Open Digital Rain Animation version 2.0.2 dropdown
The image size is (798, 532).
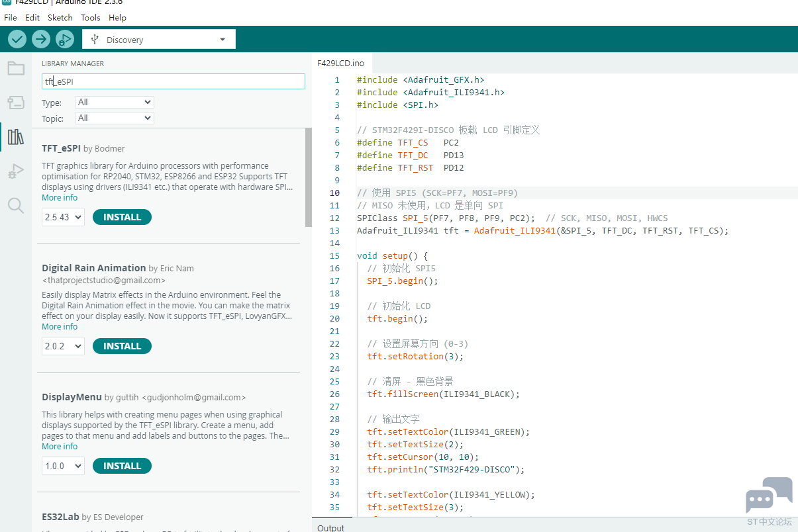[63, 346]
